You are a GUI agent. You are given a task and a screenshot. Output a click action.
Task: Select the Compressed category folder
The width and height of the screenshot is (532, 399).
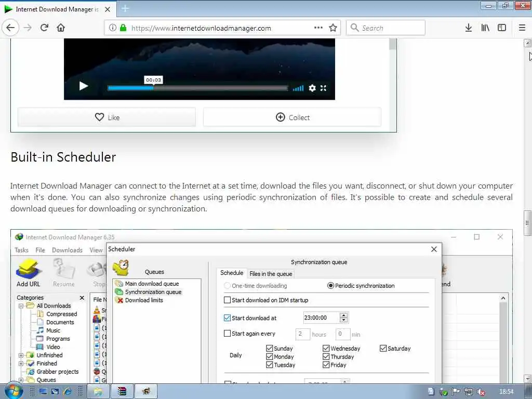(x=57, y=314)
